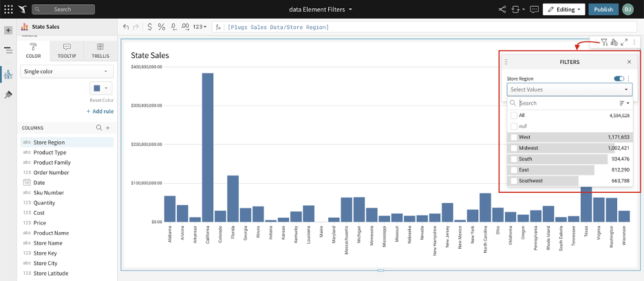Viewport: 644px width, 281px height.
Task: Open the chart filter icon
Action: click(604, 43)
